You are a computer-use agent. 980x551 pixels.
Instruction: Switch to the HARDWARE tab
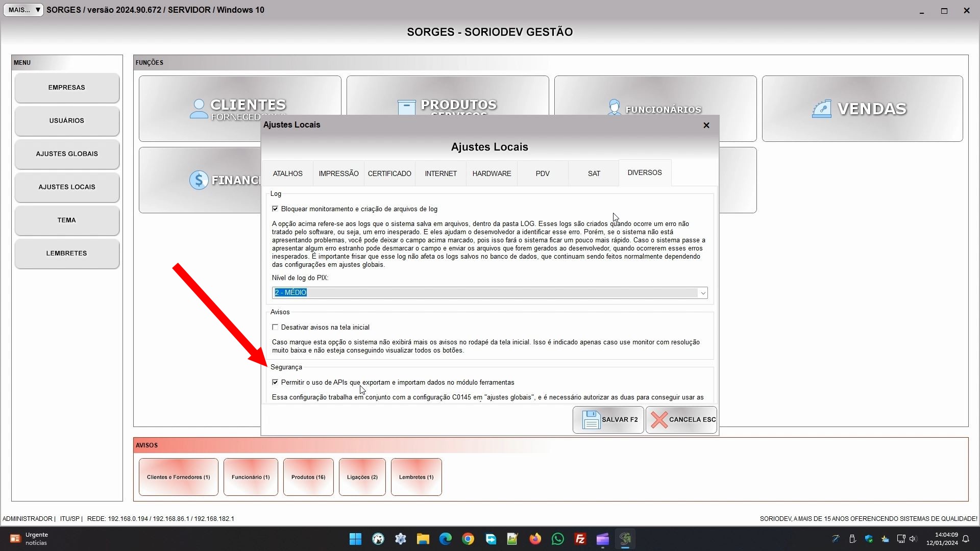[492, 173]
